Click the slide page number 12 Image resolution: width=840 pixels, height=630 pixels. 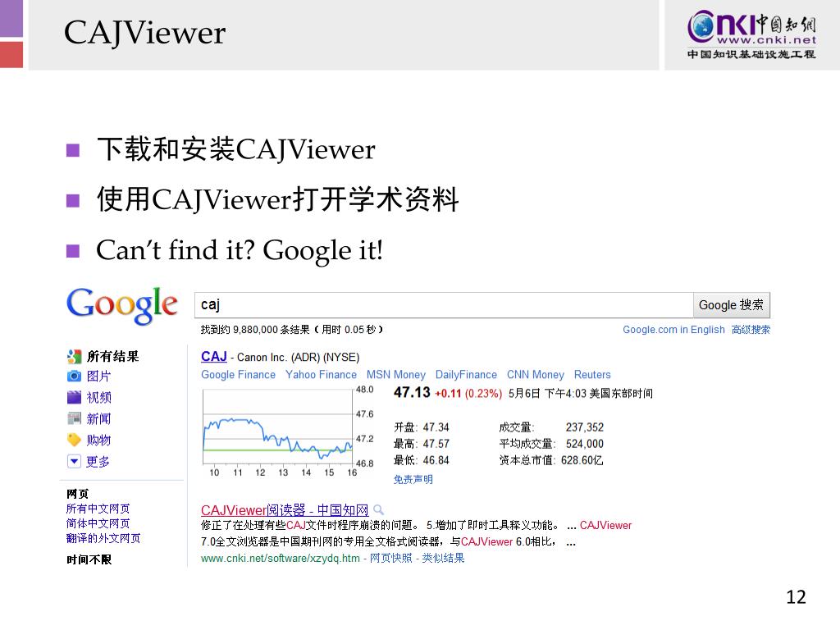click(x=796, y=597)
